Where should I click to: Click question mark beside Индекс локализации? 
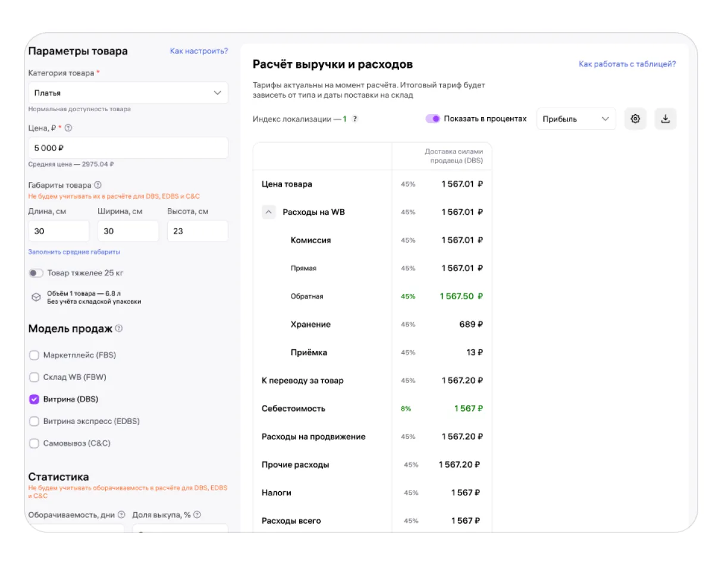(355, 119)
